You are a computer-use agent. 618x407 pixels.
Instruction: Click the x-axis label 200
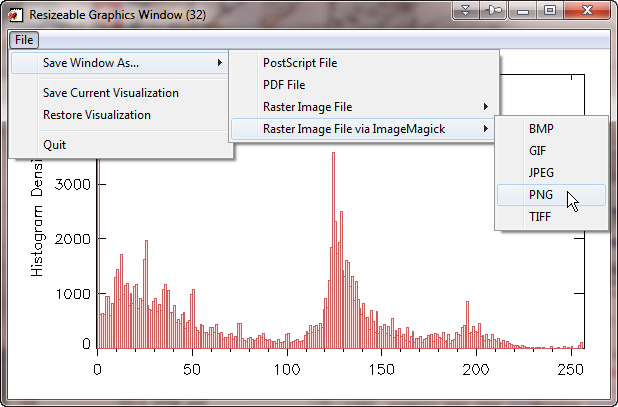(477, 370)
